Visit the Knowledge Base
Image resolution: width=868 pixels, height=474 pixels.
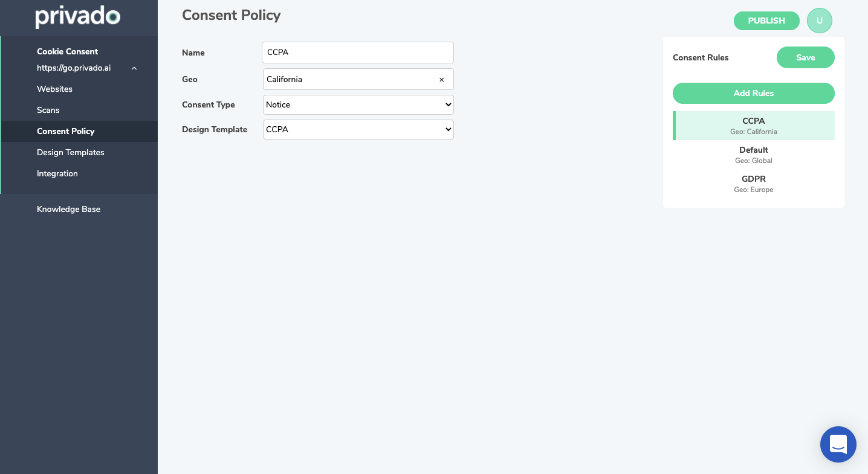coord(68,209)
